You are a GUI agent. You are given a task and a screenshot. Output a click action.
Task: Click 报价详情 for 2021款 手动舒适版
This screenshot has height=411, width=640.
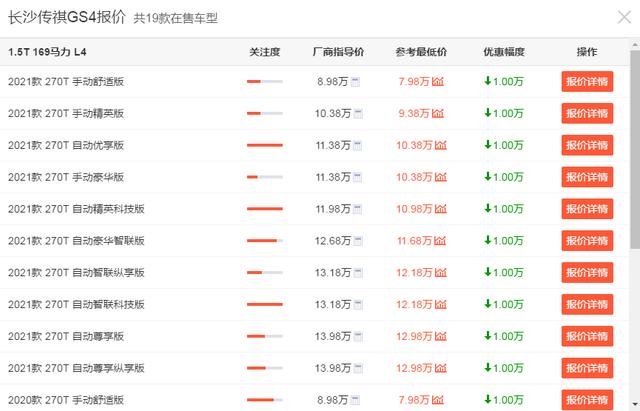pyautogui.click(x=587, y=82)
